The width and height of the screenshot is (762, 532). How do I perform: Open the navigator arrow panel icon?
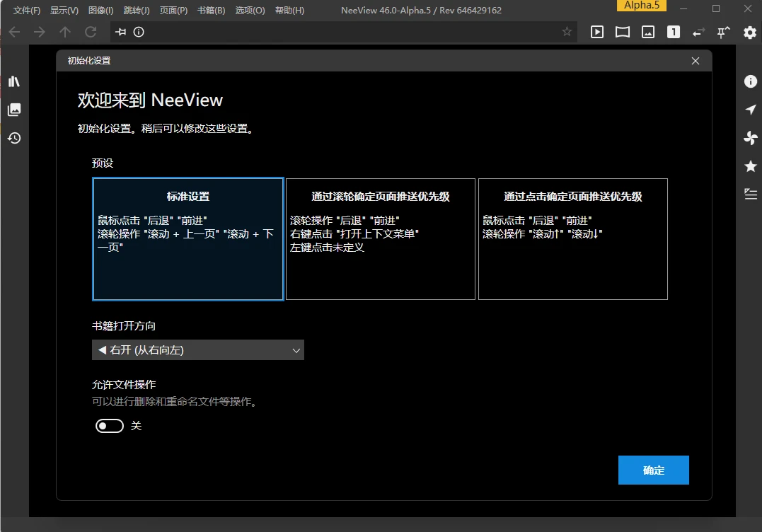click(x=751, y=110)
